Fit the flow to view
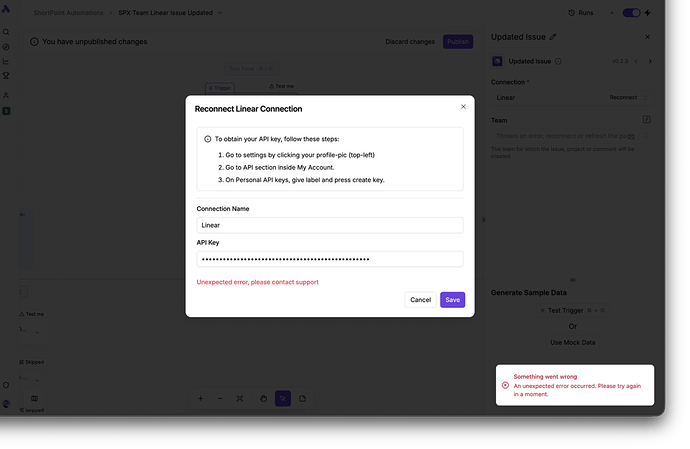This screenshot has width=690, height=449. [240, 398]
